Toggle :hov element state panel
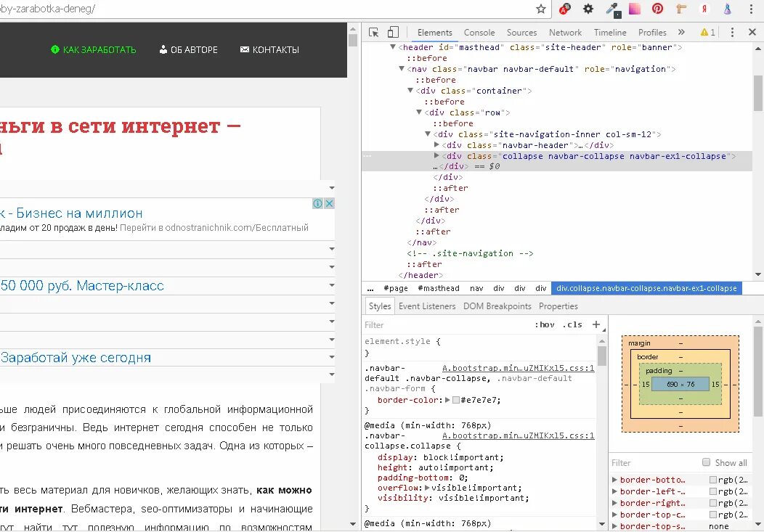Screen dimensions: 764x532 [x=544, y=324]
